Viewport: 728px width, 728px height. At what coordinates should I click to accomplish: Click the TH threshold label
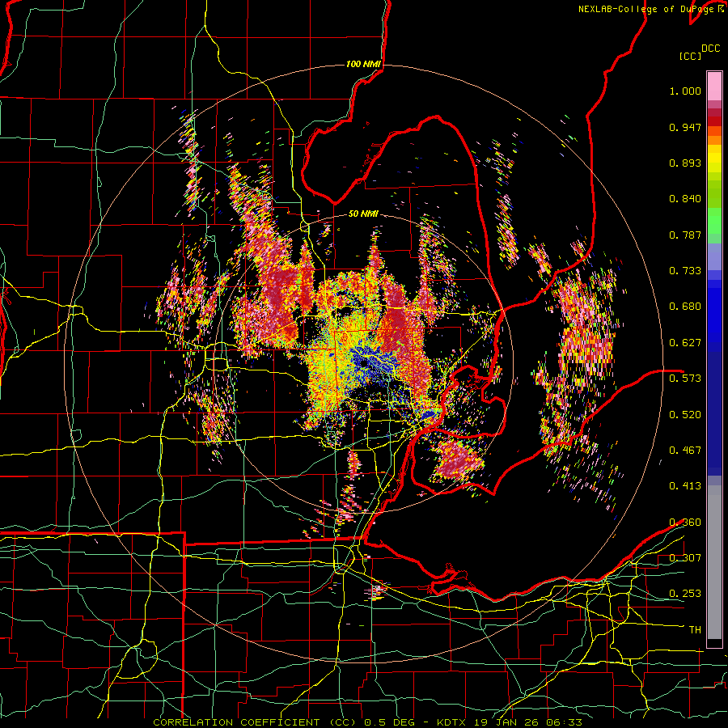click(x=695, y=630)
